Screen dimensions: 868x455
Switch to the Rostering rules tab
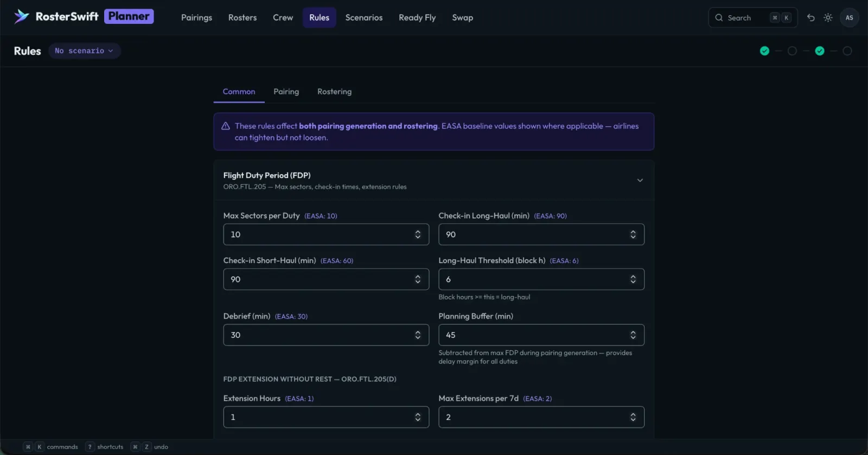[x=335, y=92]
